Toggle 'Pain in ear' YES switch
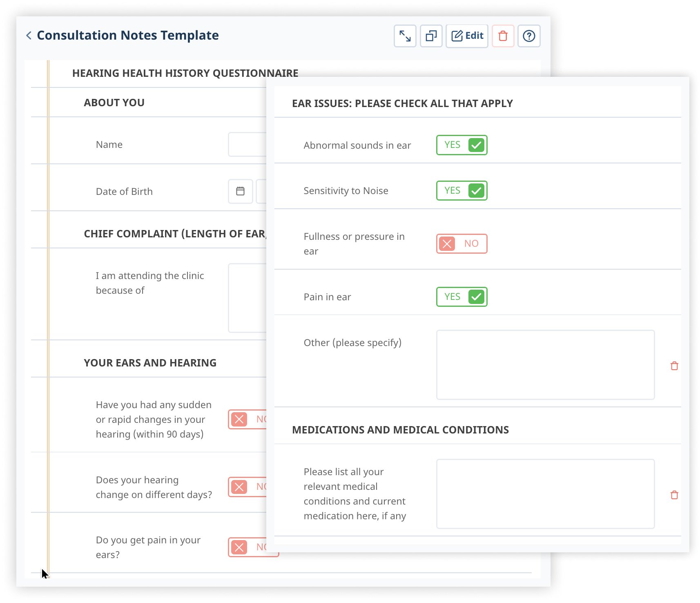This screenshot has height=603, width=700. click(x=461, y=297)
